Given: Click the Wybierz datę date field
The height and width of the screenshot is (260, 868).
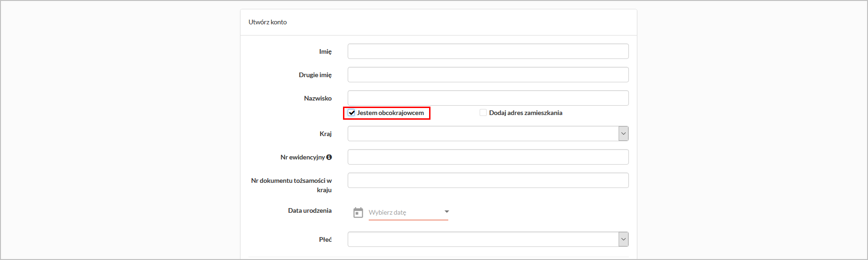Looking at the screenshot, I should pos(402,212).
